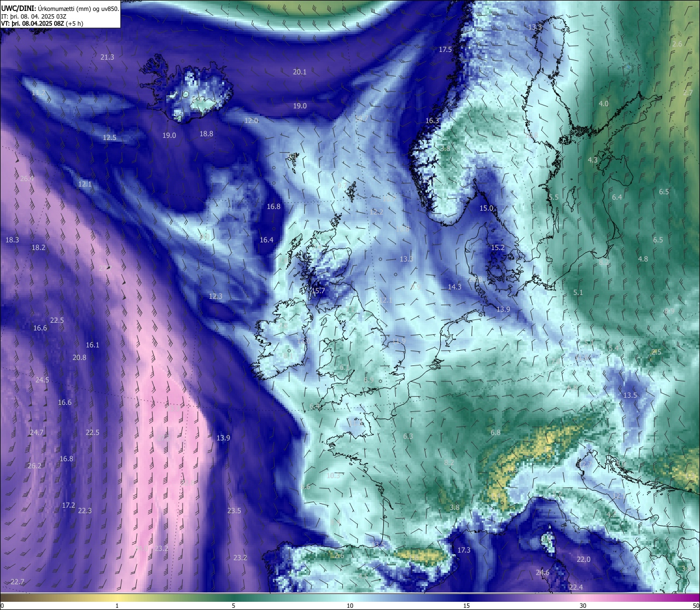The width and height of the screenshot is (700, 610).
Task: Click the 17.5 value off the Norwegian coast
Action: (445, 50)
